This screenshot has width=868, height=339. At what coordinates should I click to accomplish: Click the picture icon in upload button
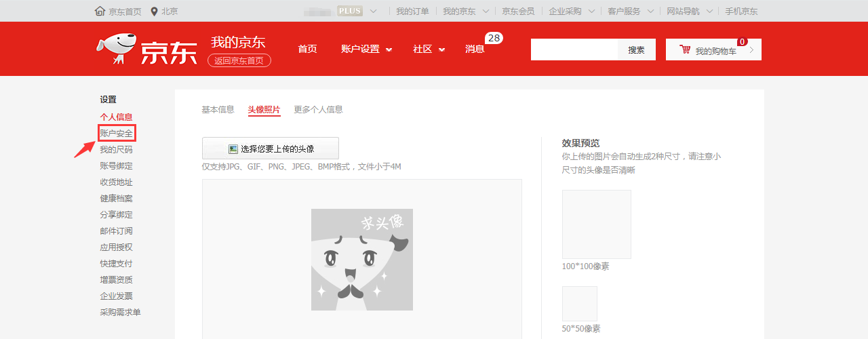click(233, 148)
